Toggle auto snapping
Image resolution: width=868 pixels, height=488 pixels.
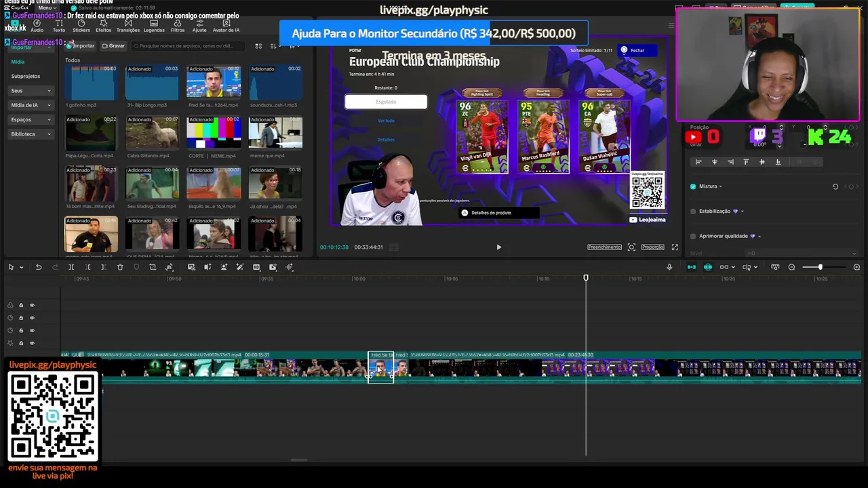(x=707, y=267)
